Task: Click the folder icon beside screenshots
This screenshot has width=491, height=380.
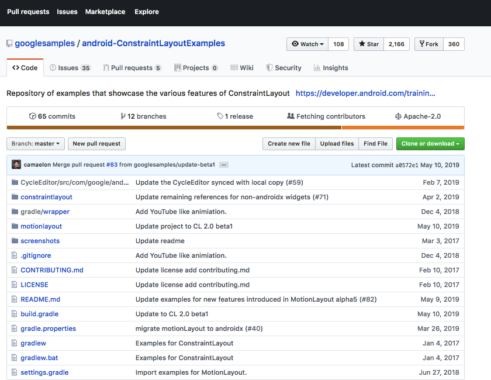Action: point(15,241)
